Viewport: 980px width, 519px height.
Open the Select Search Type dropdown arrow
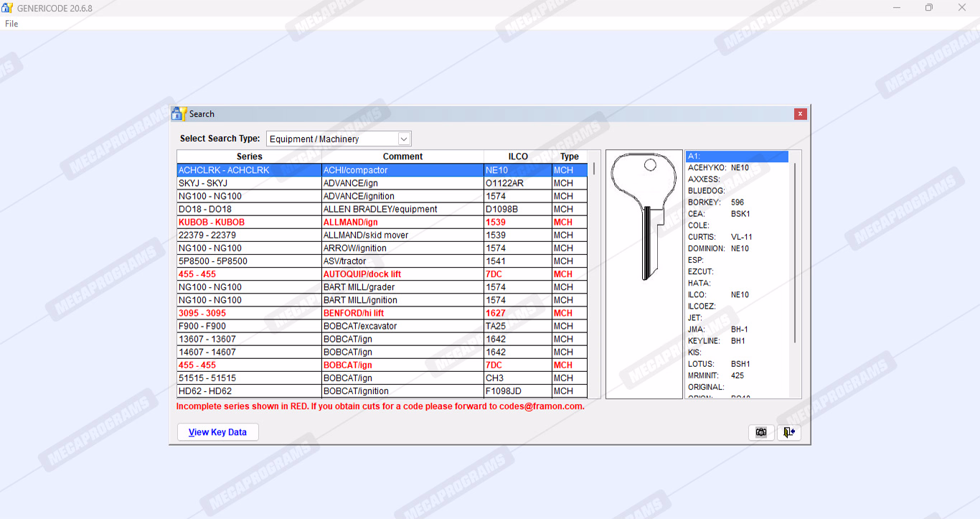[x=404, y=139]
